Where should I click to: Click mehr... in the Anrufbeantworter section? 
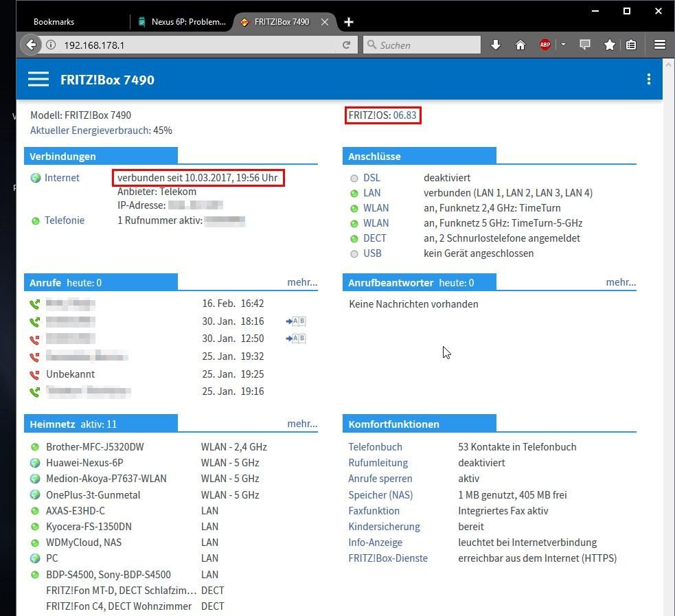(621, 282)
